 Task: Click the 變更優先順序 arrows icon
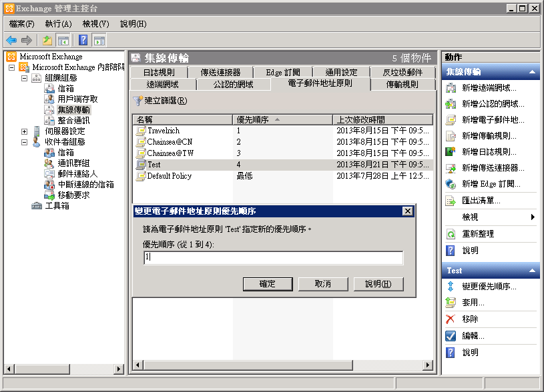[x=451, y=286]
